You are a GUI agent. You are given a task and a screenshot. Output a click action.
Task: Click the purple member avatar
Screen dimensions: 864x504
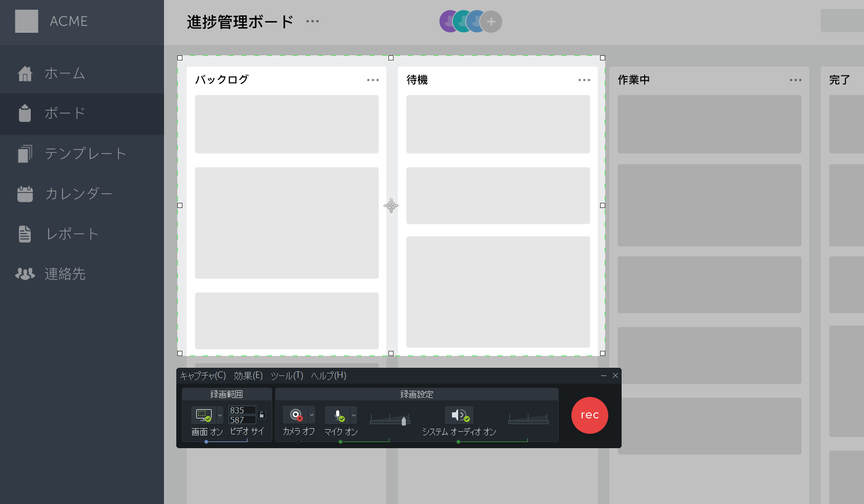(x=446, y=22)
